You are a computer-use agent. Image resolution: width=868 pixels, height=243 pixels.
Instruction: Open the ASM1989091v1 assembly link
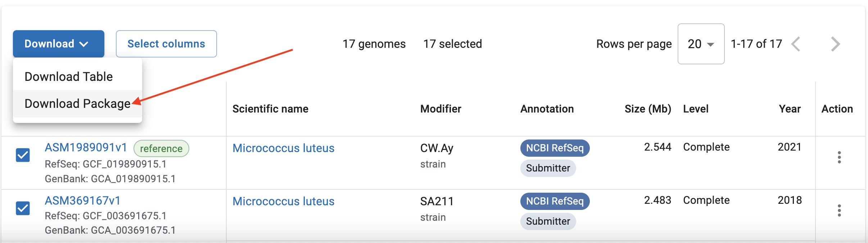pyautogui.click(x=86, y=147)
